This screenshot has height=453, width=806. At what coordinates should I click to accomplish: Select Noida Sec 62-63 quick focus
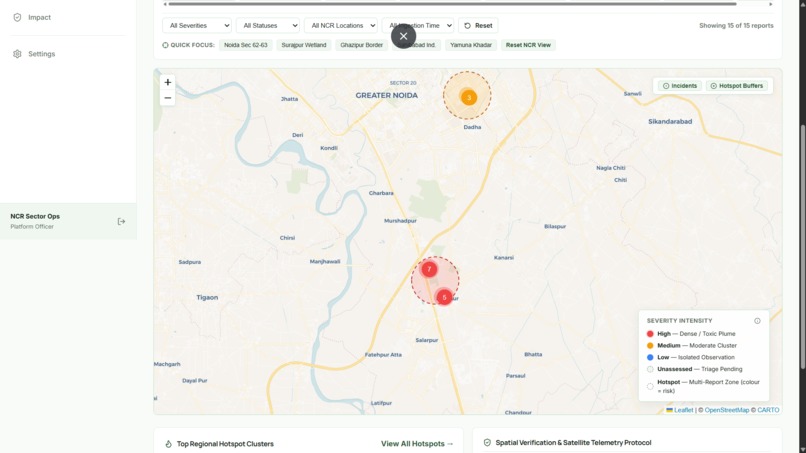246,45
